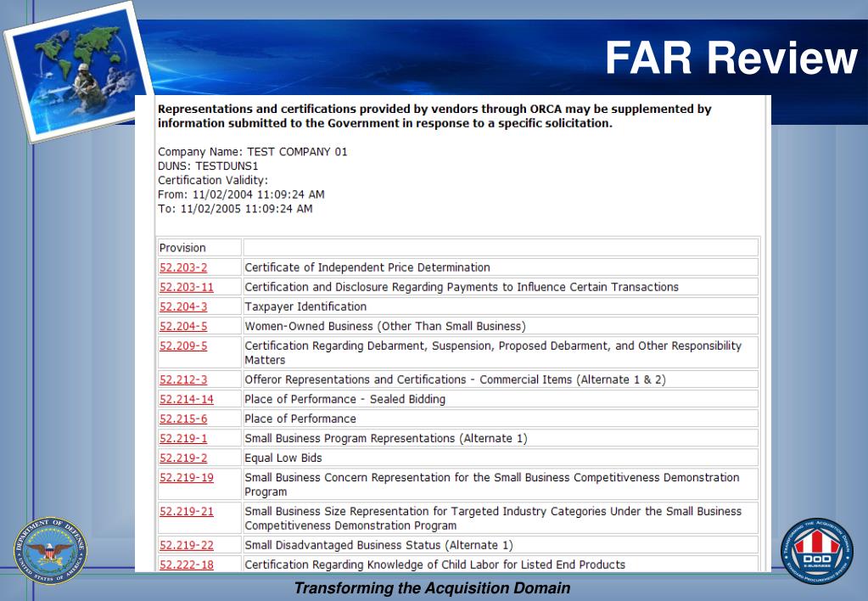The height and width of the screenshot is (601, 868).
Task: Click the 'FAR Review' slide title
Action: click(x=731, y=58)
